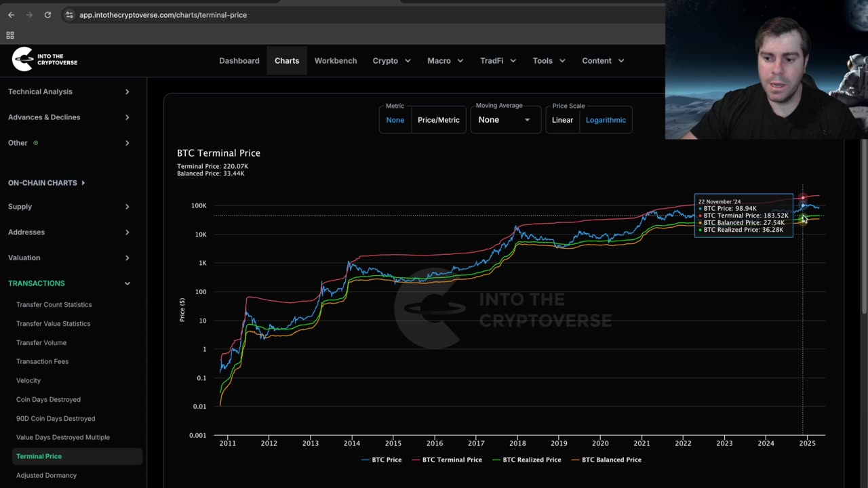Click the browser forward arrow
Screen dimensions: 868x488
29,15
